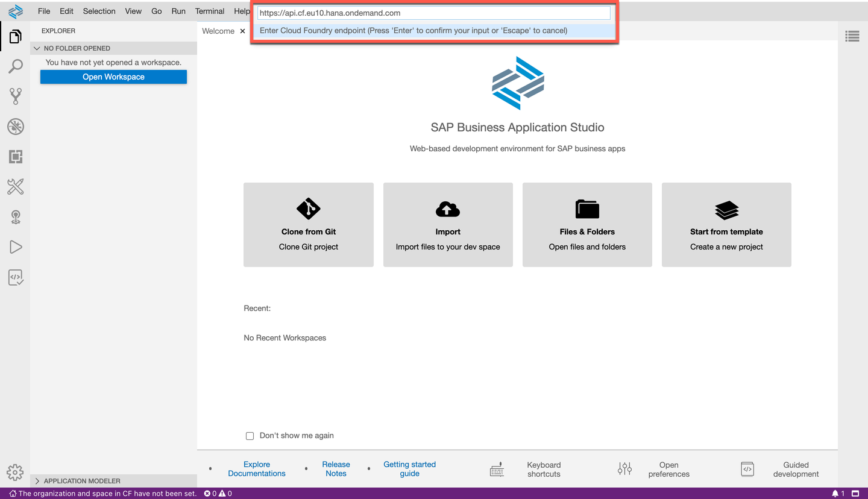The image size is (868, 499).
Task: Open the Debug view bug icon
Action: pyautogui.click(x=15, y=127)
